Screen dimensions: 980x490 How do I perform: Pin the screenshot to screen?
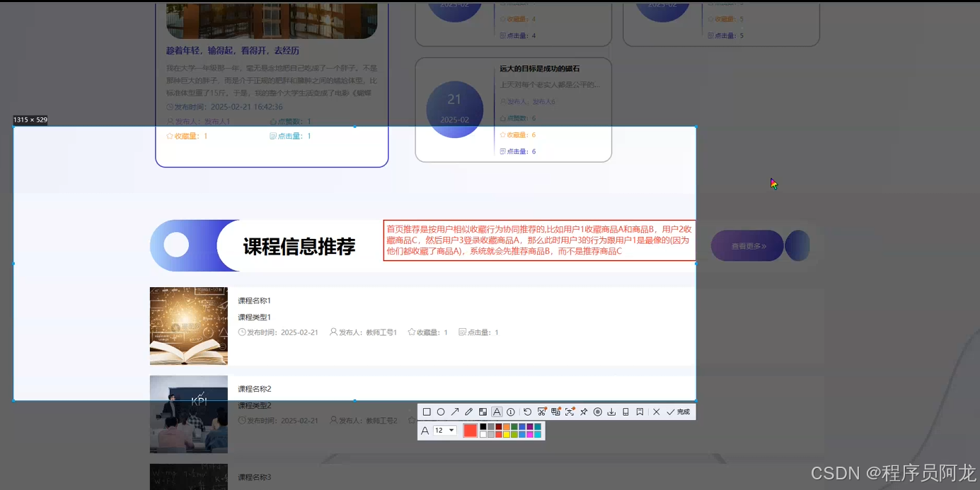584,412
